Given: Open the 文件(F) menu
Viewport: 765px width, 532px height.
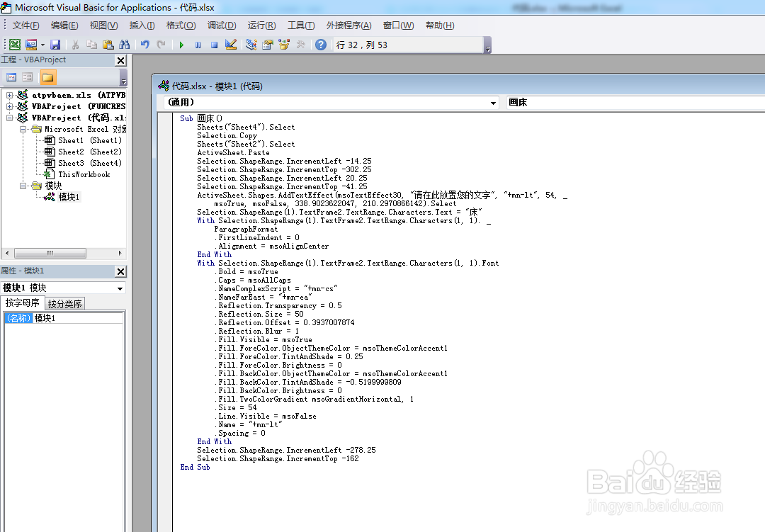Looking at the screenshot, I should tap(26, 26).
